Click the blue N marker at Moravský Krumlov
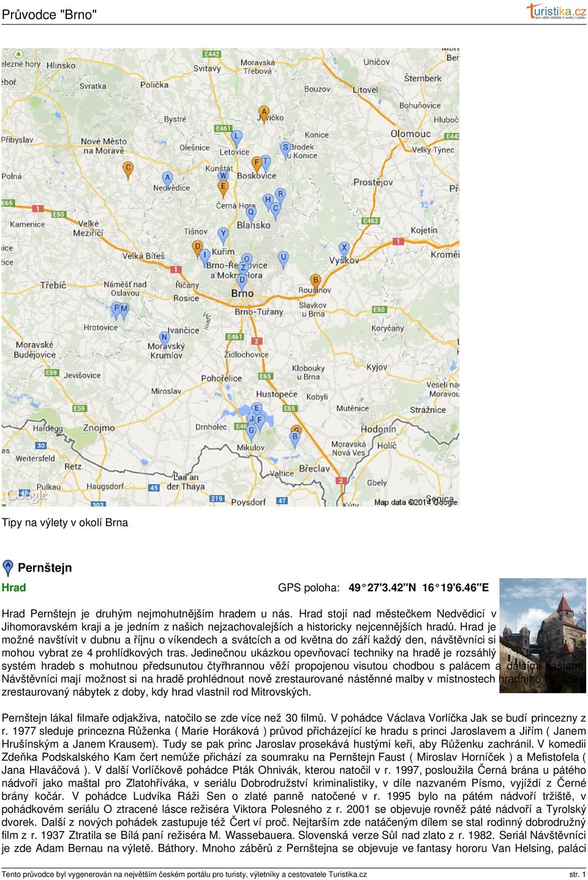 coord(164,339)
